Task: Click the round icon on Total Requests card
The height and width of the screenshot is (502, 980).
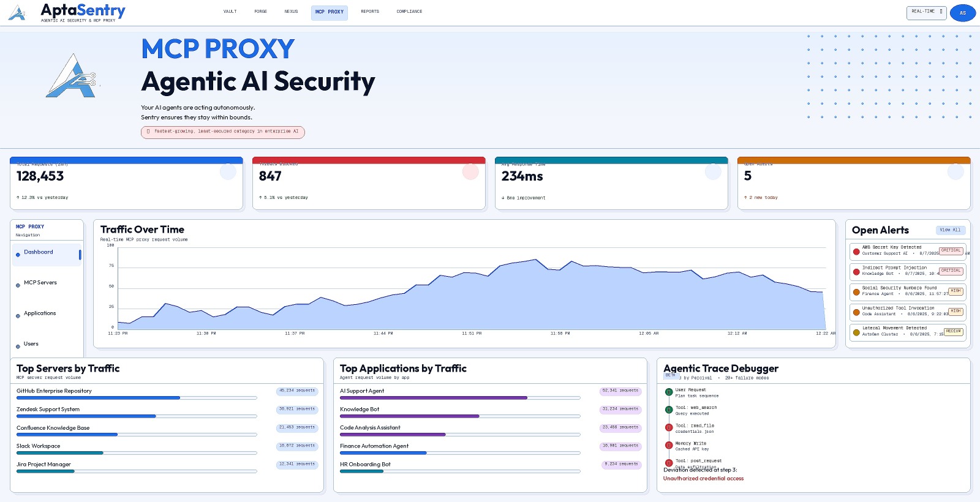Action: [228, 172]
